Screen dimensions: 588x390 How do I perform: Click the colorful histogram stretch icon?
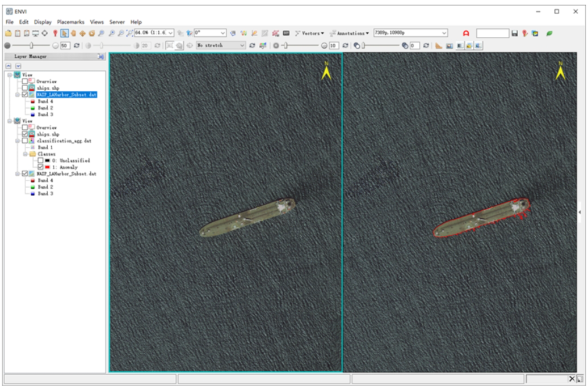tap(263, 46)
